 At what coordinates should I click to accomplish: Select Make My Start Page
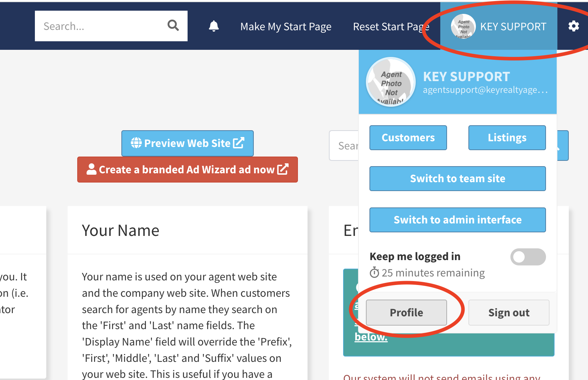pos(286,26)
